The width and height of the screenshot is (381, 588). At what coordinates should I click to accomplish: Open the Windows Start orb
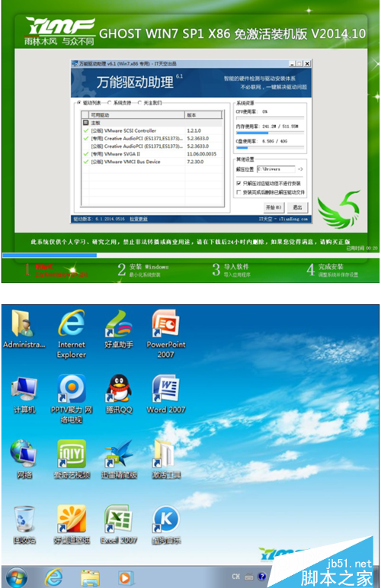tap(17, 577)
